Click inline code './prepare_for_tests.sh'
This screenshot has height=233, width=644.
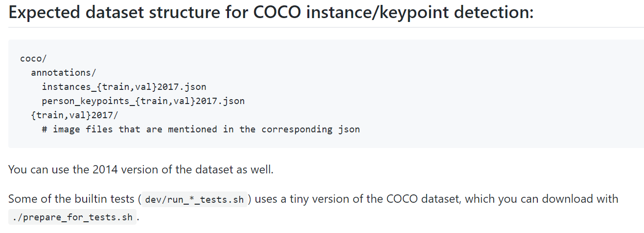(72, 217)
